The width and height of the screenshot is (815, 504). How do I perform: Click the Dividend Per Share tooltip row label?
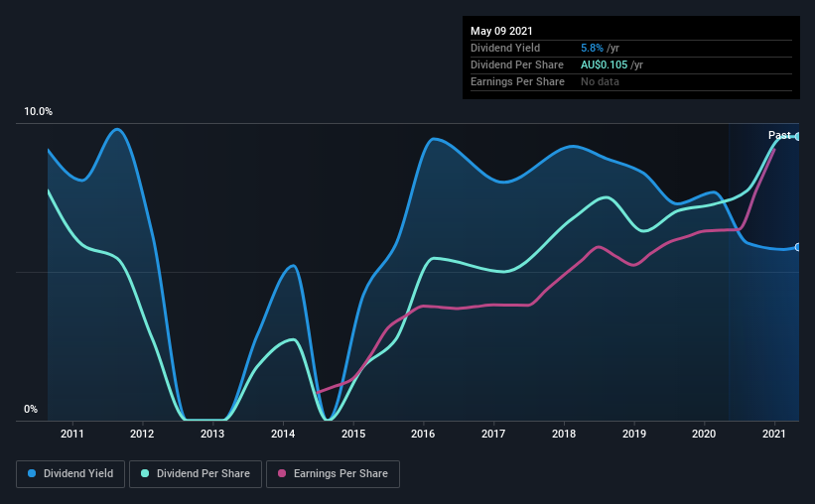click(x=517, y=64)
